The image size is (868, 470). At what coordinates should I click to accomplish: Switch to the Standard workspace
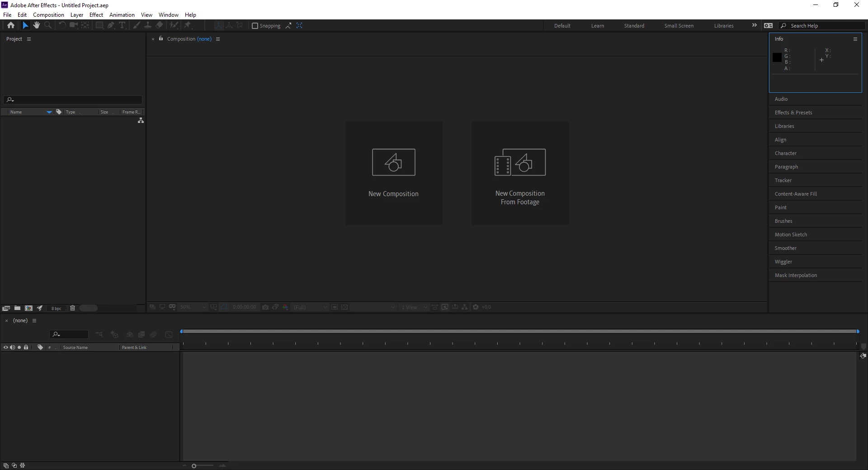pos(634,26)
